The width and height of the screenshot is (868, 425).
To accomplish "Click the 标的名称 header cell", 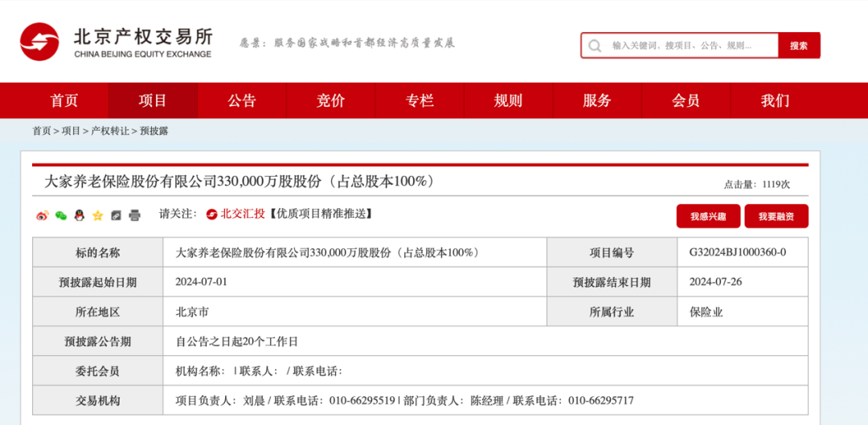I will (97, 252).
